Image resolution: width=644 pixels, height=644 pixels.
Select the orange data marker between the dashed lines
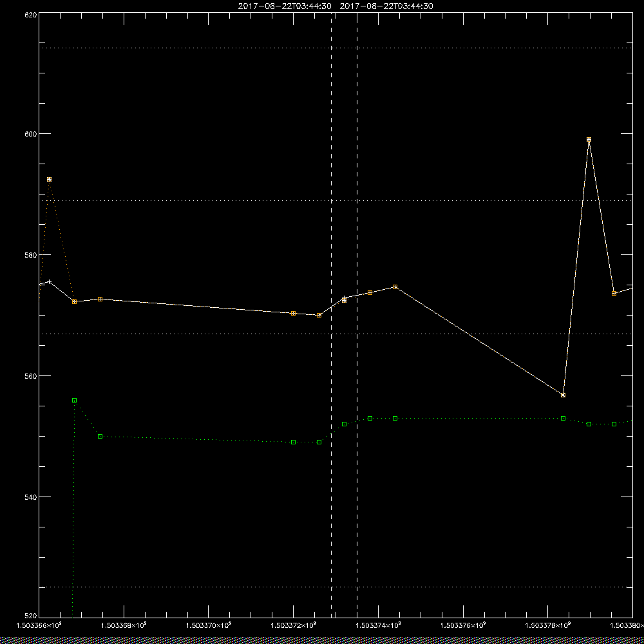point(344,300)
